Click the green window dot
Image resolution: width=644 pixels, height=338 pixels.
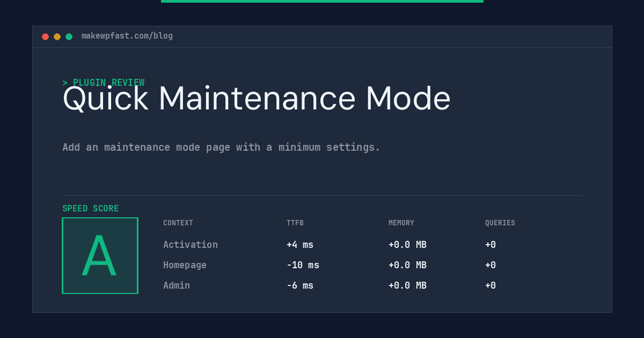pyautogui.click(x=69, y=36)
